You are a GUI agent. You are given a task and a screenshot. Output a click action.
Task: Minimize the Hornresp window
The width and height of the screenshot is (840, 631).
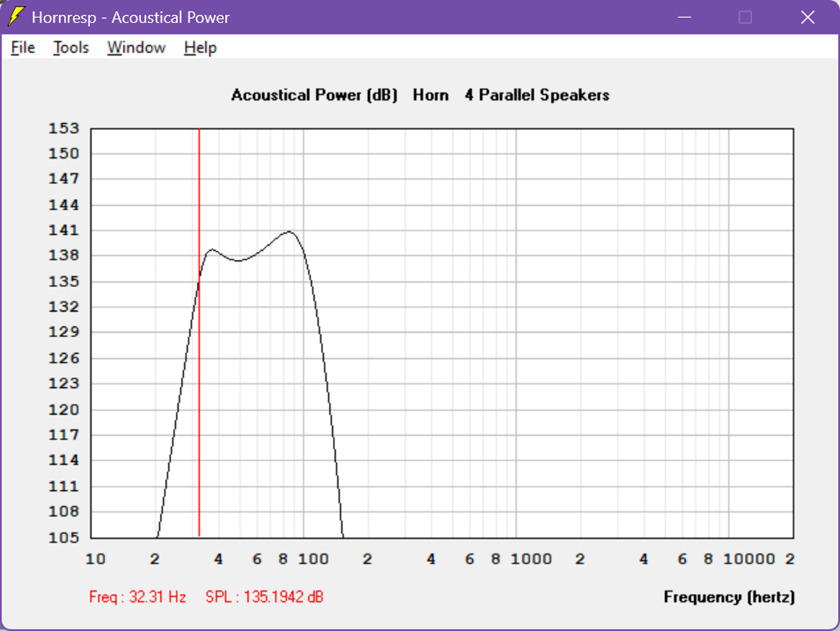pos(684,17)
